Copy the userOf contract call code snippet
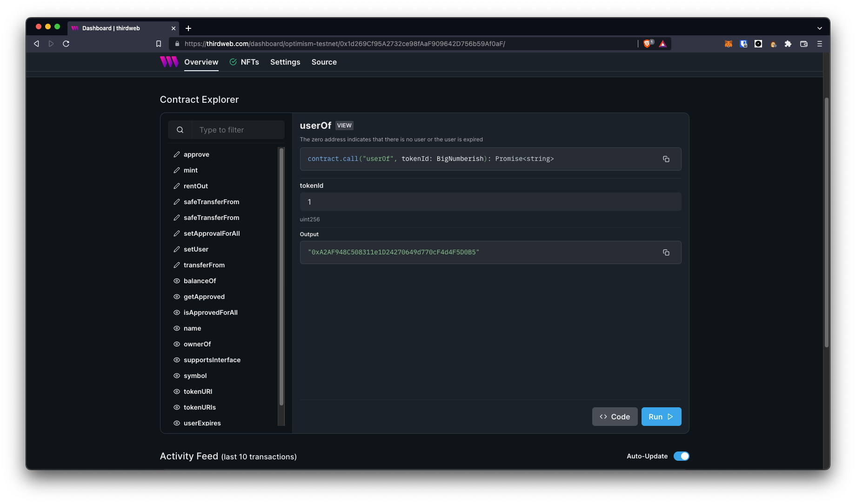Viewport: 856px width, 504px height. (666, 159)
